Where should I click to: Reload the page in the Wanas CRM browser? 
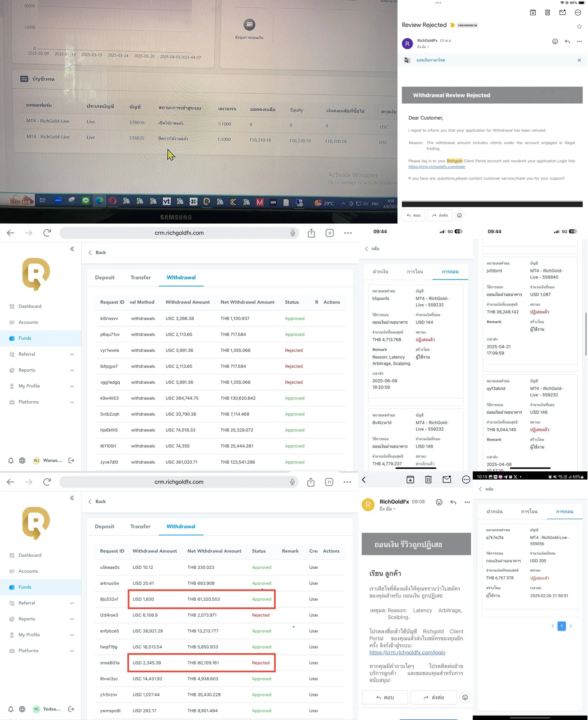click(x=47, y=232)
